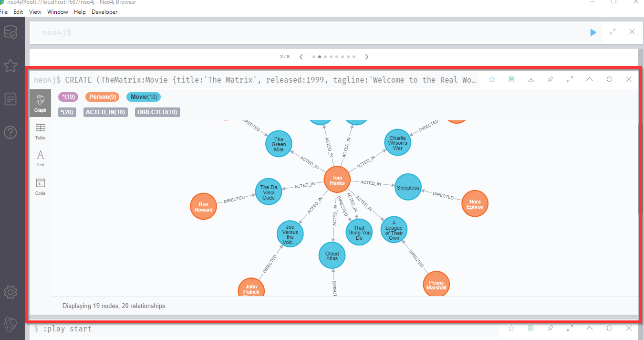644x340 pixels.
Task: Click into the neo4j$ query editor field
Action: click(x=305, y=32)
